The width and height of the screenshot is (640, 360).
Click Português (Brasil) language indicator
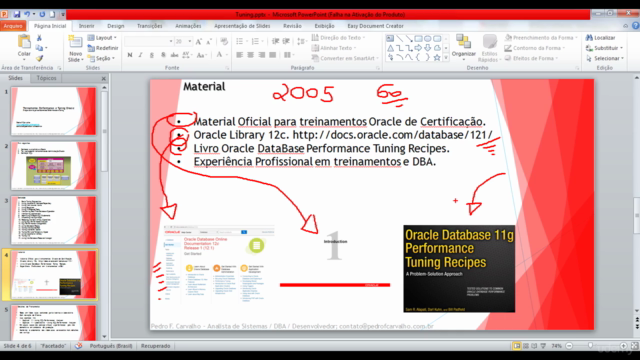111,346
